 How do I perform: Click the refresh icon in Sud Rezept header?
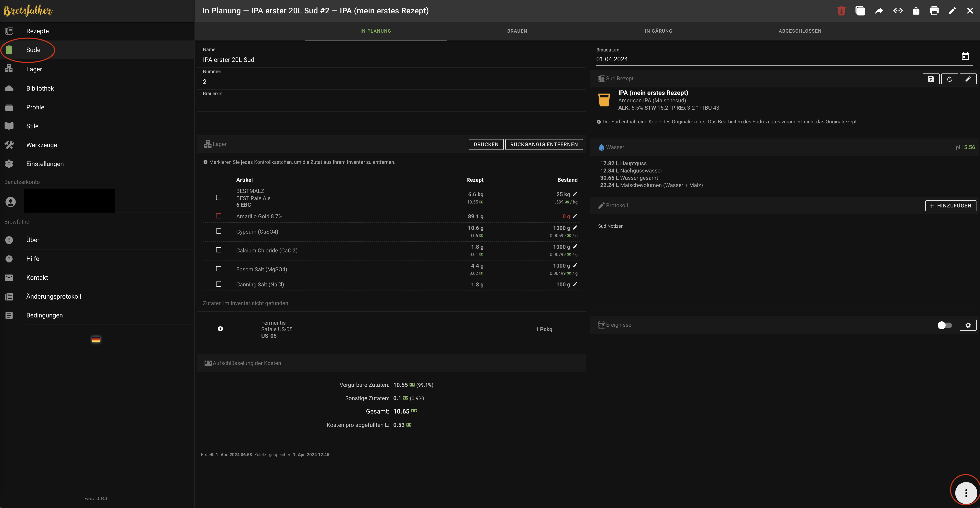click(x=950, y=79)
